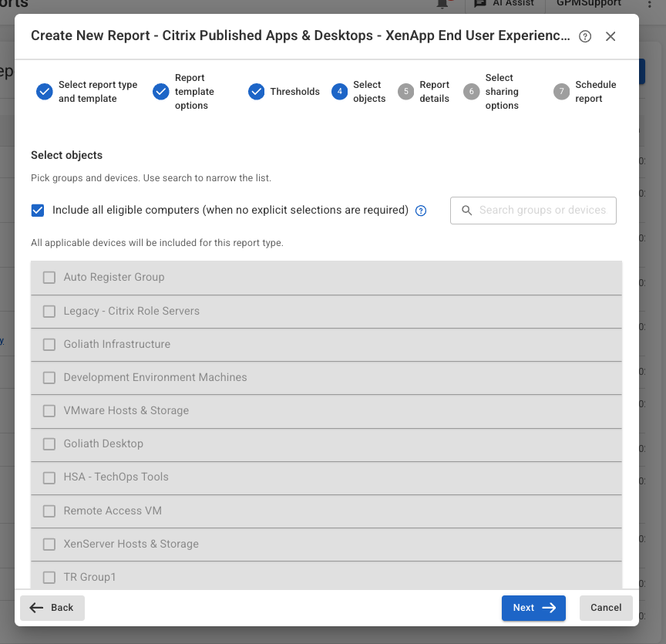Image resolution: width=666 pixels, height=644 pixels.
Task: Check the TR Group1 checkbox
Action: (49, 577)
